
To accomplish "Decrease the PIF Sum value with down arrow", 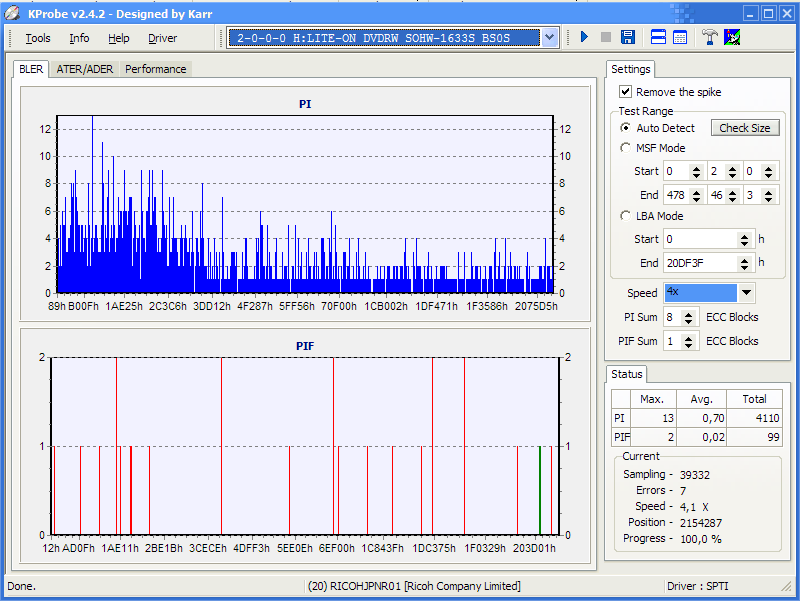I will [689, 345].
